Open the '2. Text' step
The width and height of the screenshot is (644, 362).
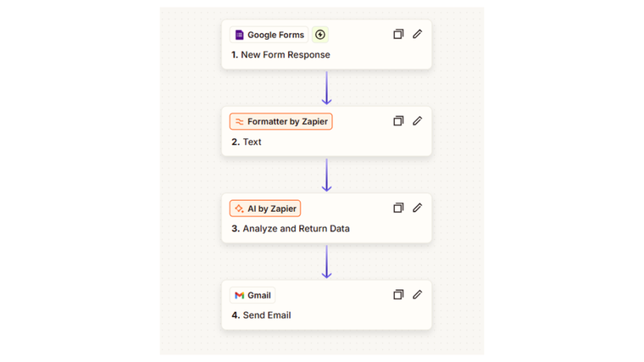247,142
